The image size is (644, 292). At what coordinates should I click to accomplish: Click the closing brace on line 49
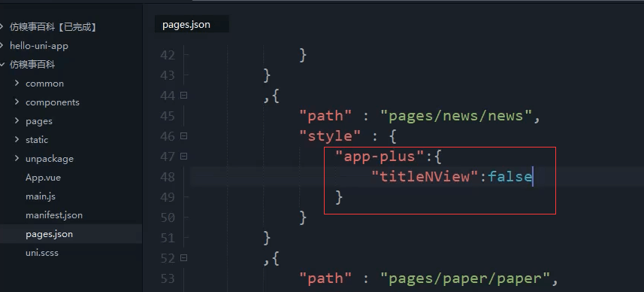pyautogui.click(x=339, y=197)
